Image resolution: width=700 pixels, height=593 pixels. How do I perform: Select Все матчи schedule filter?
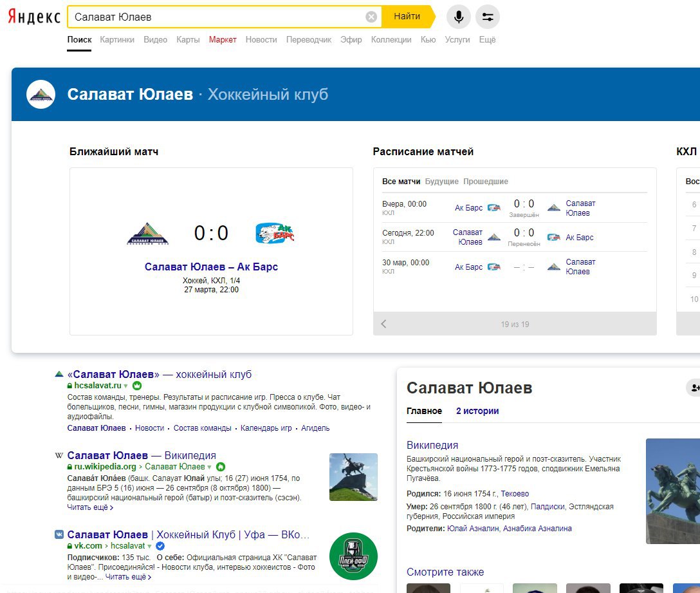tap(401, 182)
